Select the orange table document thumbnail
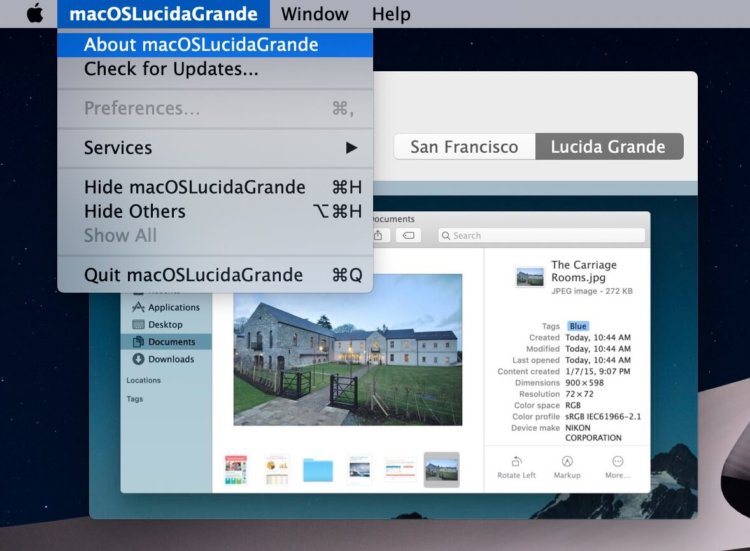The height and width of the screenshot is (551, 750). 400,469
